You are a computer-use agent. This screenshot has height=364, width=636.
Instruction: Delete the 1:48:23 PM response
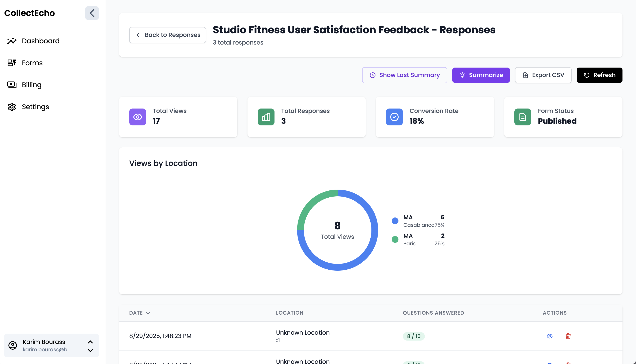[x=568, y=336]
